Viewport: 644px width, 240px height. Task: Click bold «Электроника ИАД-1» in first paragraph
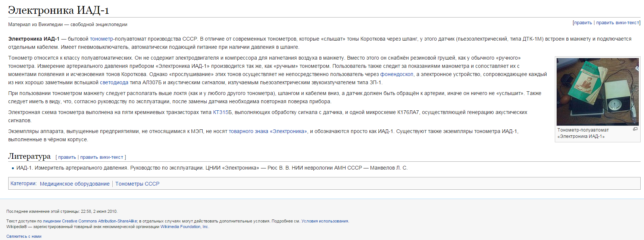[x=34, y=39]
